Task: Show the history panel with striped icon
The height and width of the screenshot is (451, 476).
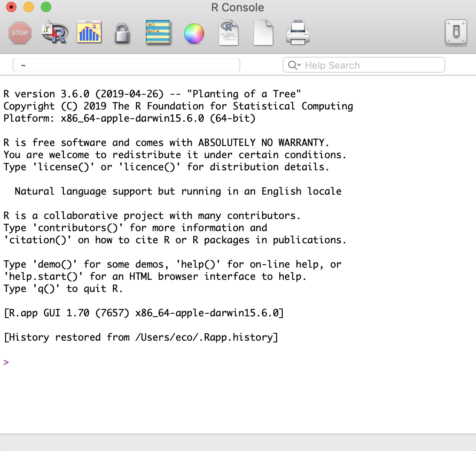Action: coord(158,33)
